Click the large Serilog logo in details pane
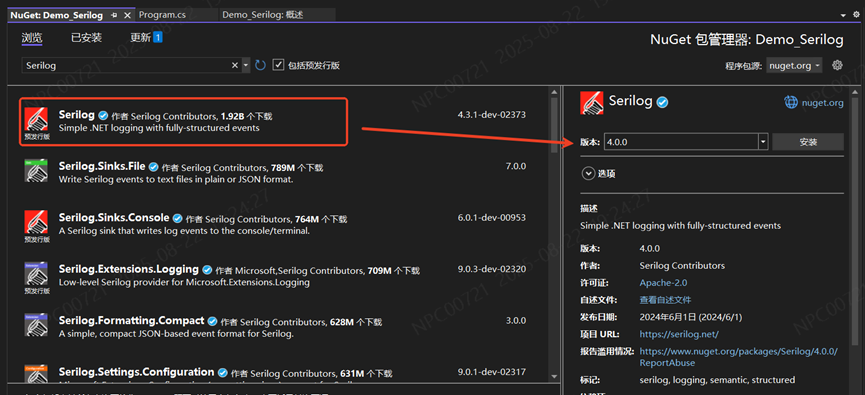 click(592, 103)
